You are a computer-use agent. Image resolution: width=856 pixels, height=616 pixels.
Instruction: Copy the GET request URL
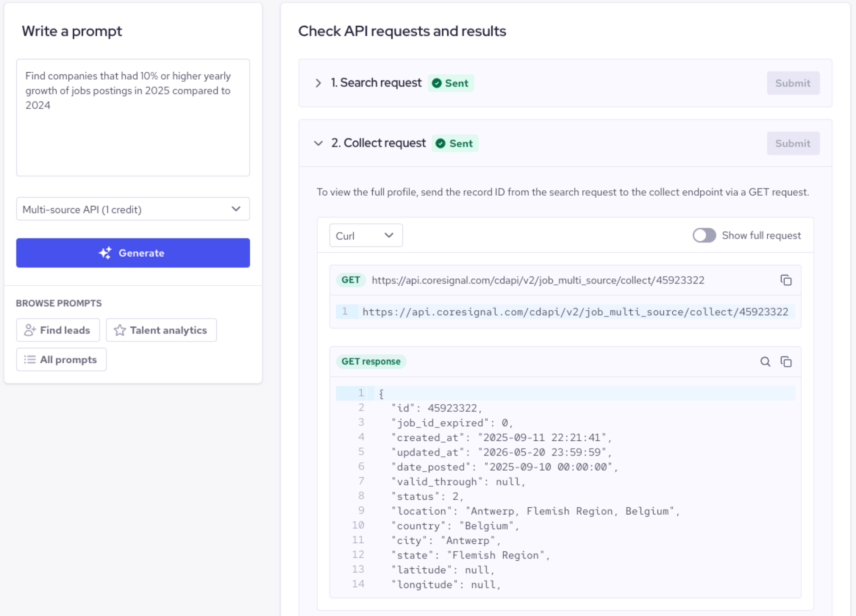pyautogui.click(x=786, y=280)
